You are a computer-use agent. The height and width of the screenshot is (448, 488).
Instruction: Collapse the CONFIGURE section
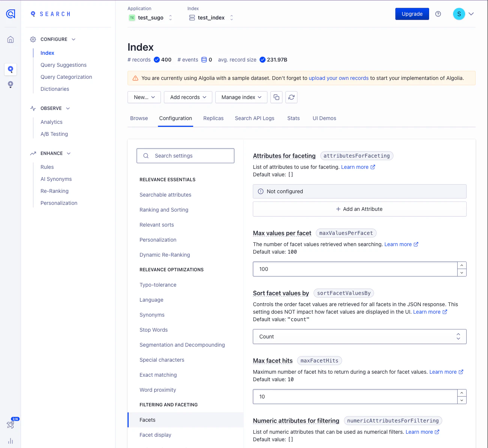pos(74,39)
